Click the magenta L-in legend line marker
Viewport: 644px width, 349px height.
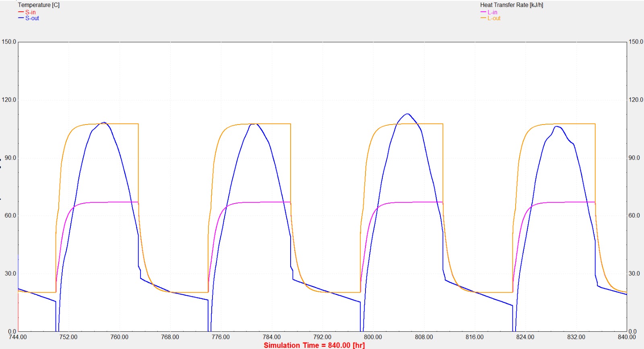[483, 12]
